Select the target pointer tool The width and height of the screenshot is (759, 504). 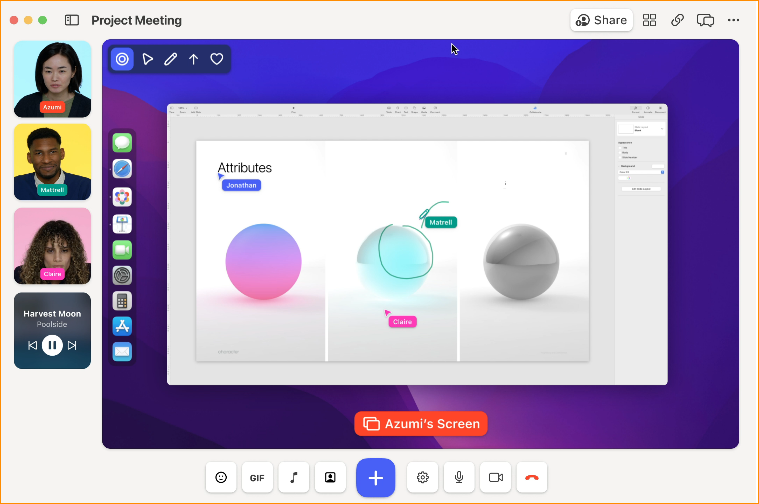tap(122, 59)
